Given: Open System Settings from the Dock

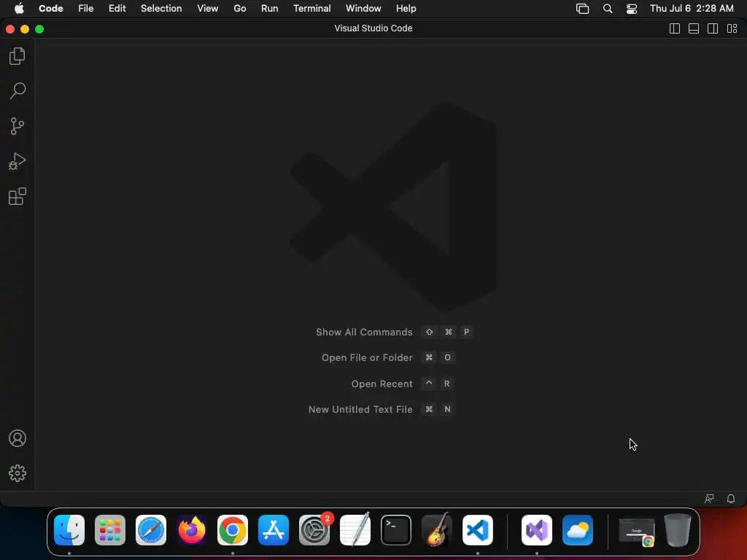Looking at the screenshot, I should [x=314, y=530].
